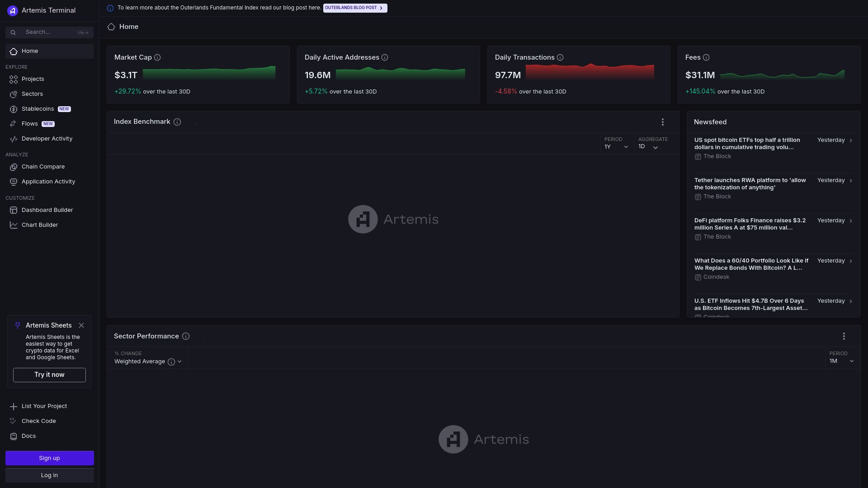
Task: Click the Daily Transactions red sparkline
Action: (x=590, y=72)
